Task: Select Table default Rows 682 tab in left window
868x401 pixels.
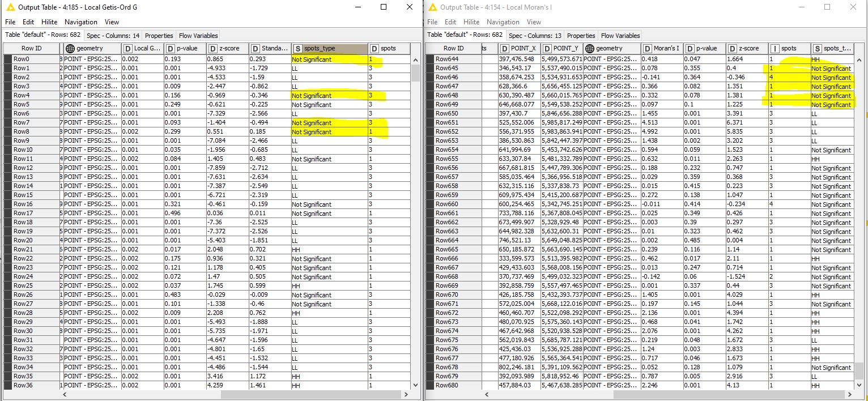Action: coord(43,35)
